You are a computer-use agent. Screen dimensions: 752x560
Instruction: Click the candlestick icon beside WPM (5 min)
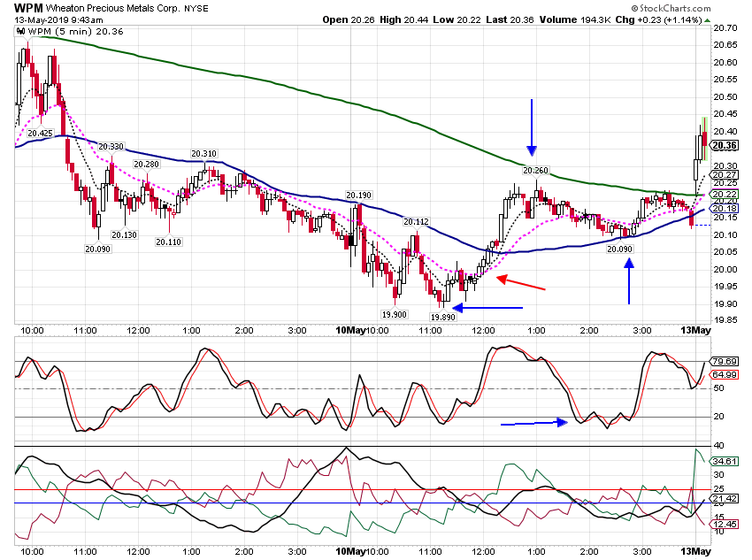pyautogui.click(x=20, y=32)
